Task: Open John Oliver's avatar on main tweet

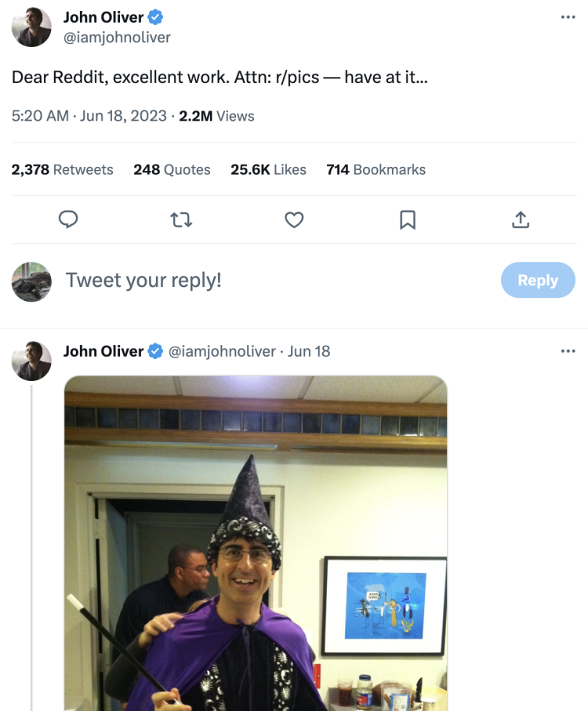Action: tap(31, 27)
